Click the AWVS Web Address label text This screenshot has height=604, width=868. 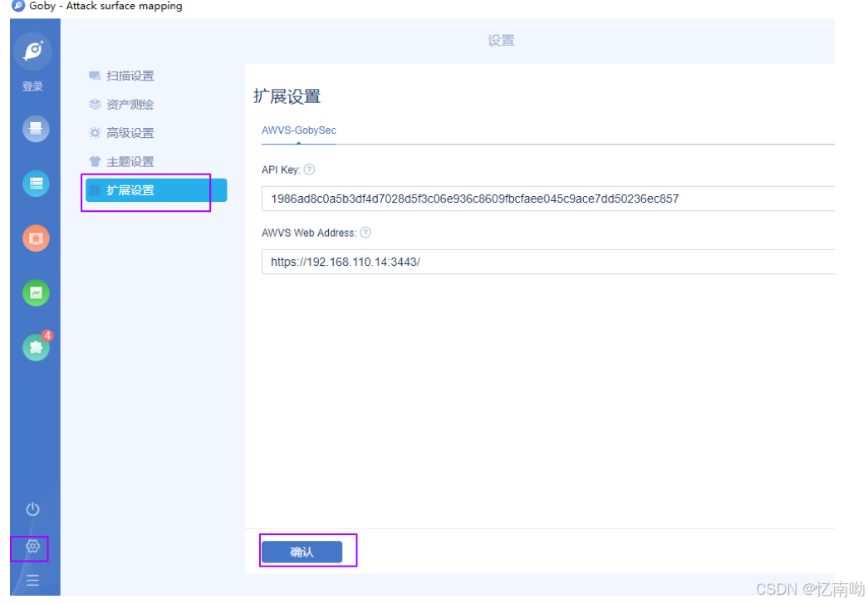[309, 233]
